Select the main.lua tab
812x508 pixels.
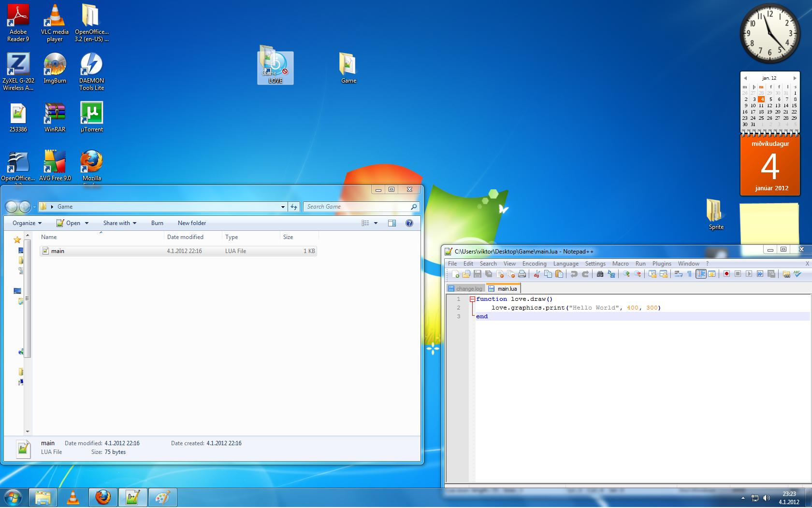[x=503, y=289]
